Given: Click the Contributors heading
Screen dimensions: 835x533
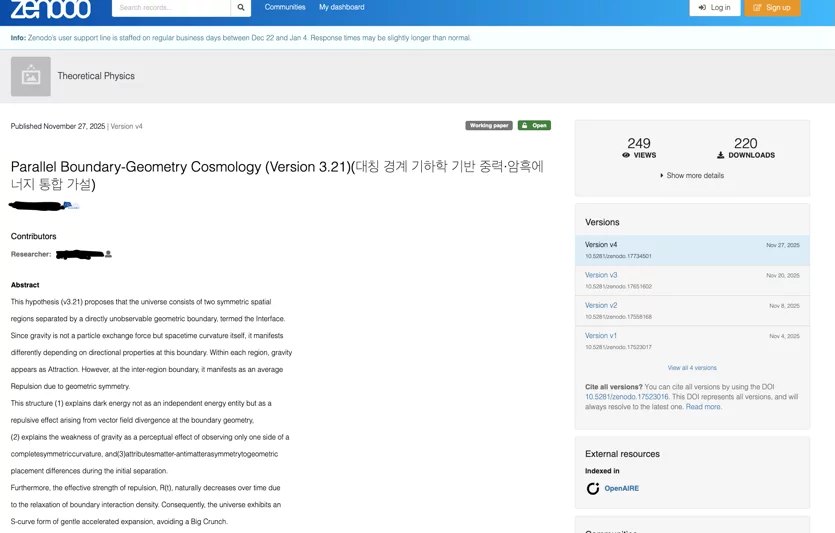Looking at the screenshot, I should click(34, 236).
